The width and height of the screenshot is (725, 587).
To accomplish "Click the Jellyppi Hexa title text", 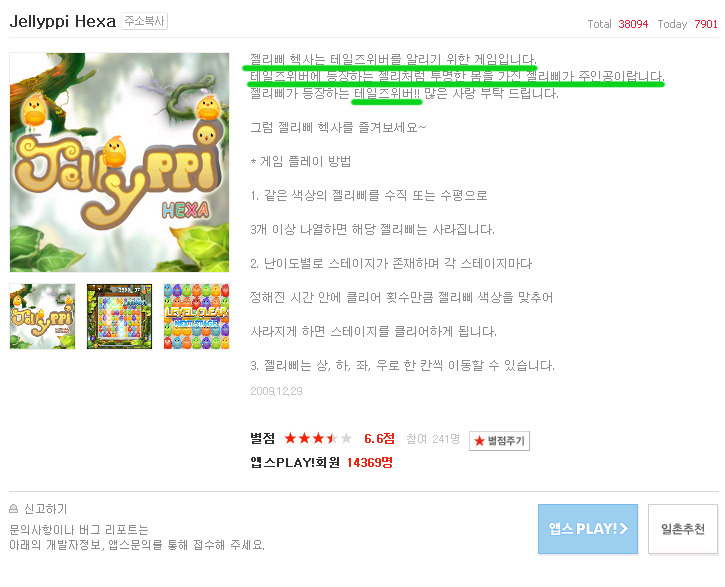I will tap(63, 21).
